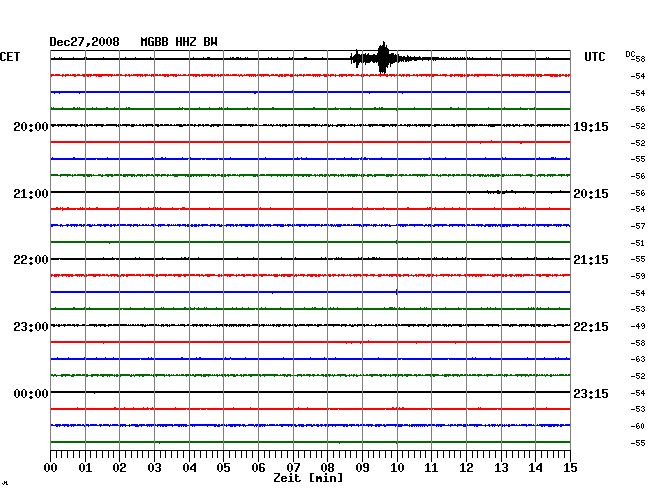Click minute axis label 14
The image size is (650, 494).
[536, 468]
